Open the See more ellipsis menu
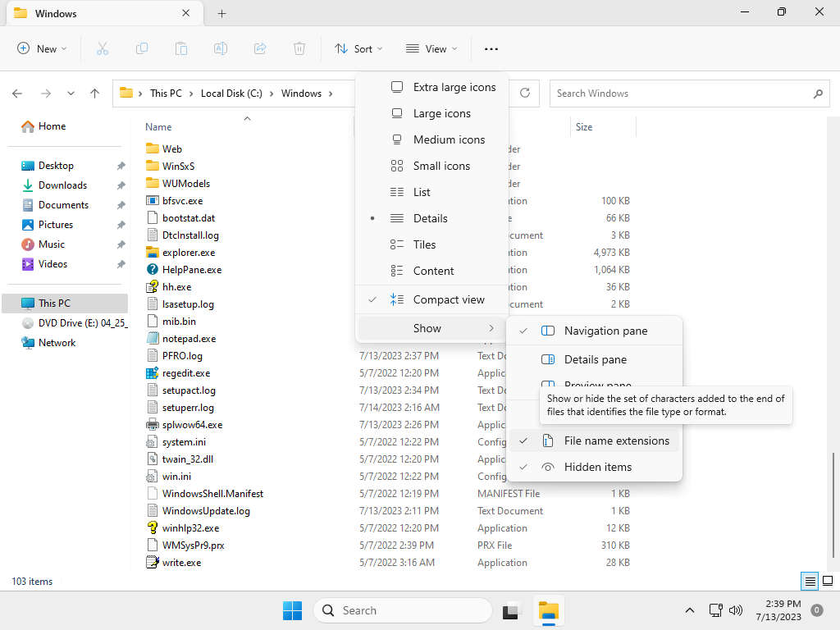Screen dimensions: 840x630 491,48
